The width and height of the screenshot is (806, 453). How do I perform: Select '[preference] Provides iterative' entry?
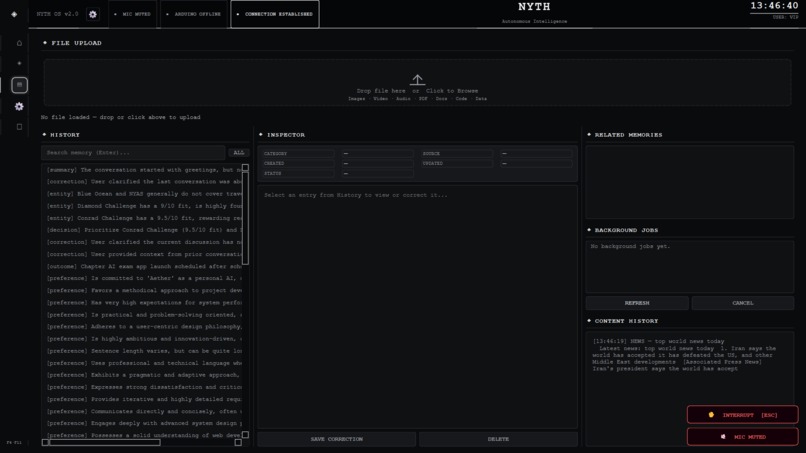pyautogui.click(x=142, y=400)
